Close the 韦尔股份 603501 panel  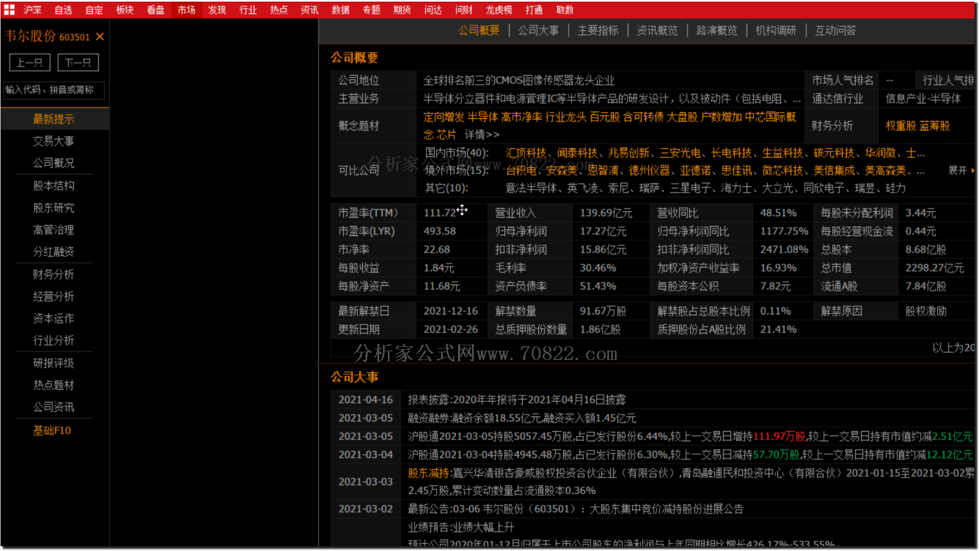click(x=100, y=36)
